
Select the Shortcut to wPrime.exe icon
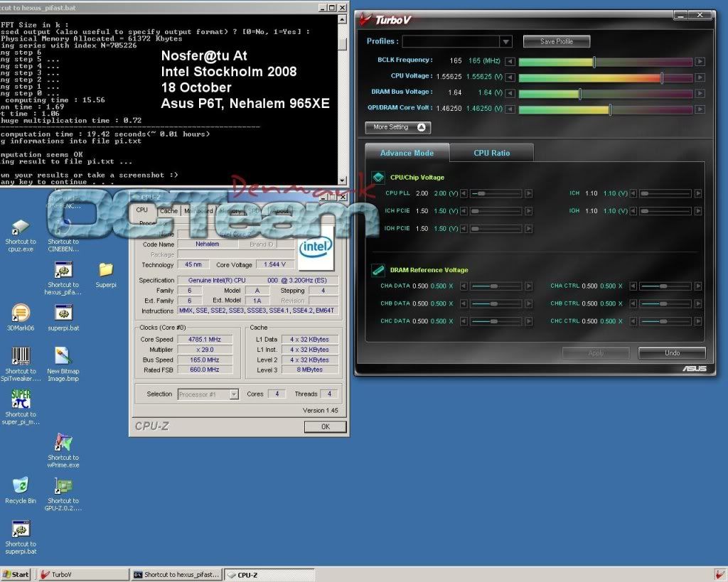tap(63, 451)
